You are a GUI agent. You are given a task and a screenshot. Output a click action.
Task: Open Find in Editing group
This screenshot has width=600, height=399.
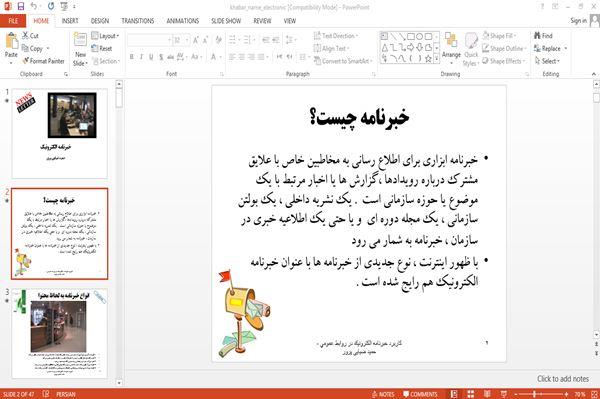pyautogui.click(x=543, y=36)
